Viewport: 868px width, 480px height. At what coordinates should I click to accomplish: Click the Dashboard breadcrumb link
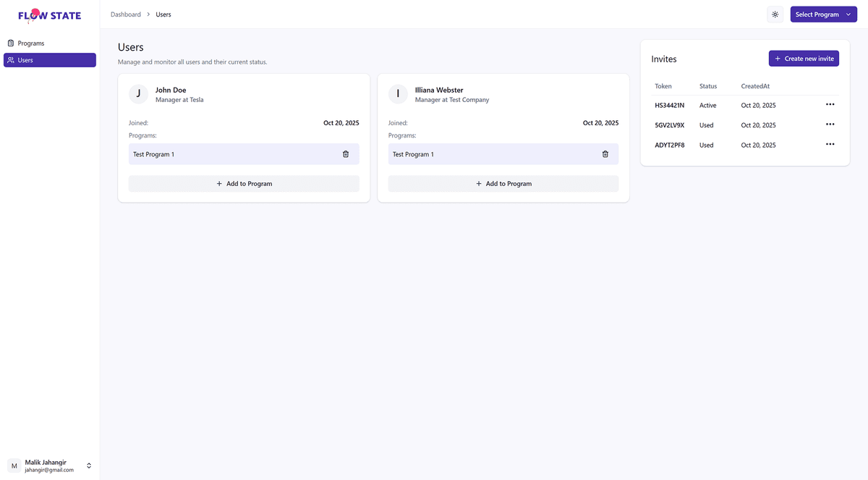pos(126,14)
